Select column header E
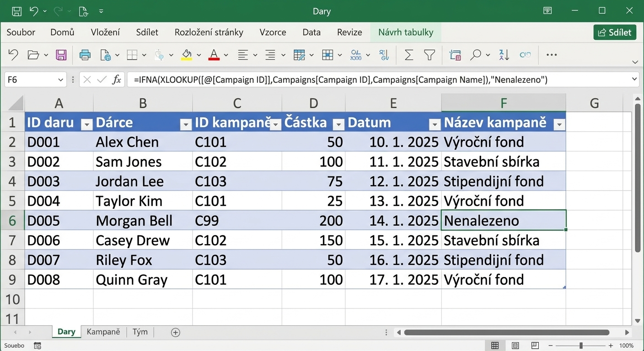This screenshot has width=644, height=351. click(393, 103)
